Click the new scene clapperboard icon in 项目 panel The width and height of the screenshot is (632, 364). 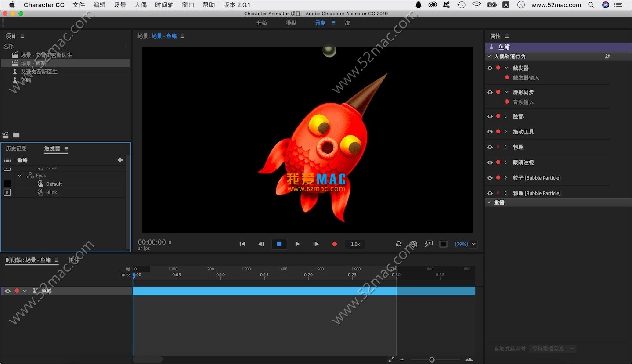[x=6, y=135]
